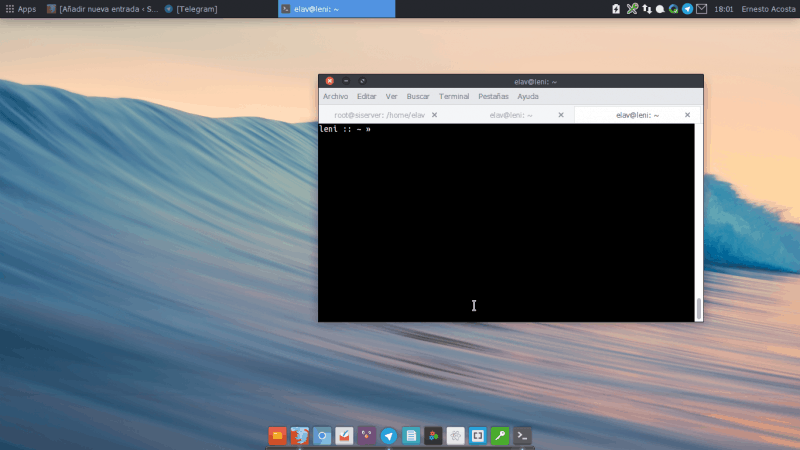
Task: Click the circular sync tray icon
Action: [x=673, y=9]
